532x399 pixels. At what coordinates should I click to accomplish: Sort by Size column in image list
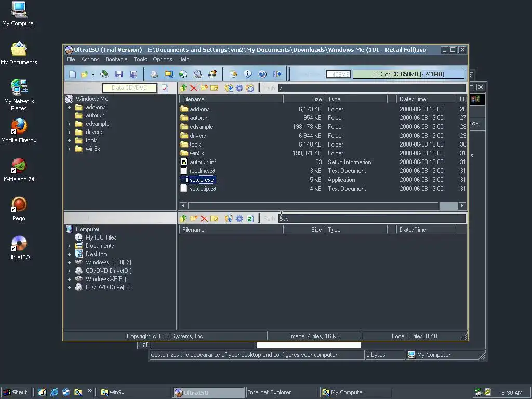tap(303, 99)
